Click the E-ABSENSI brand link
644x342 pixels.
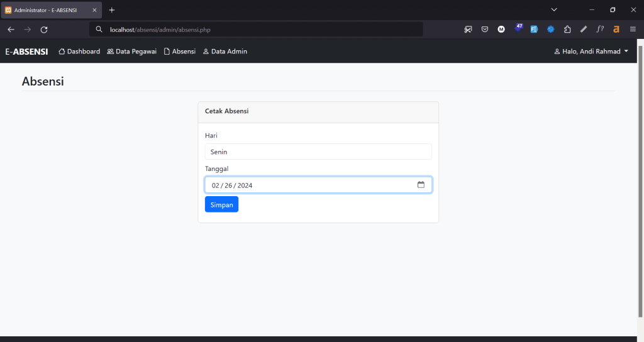[26, 52]
